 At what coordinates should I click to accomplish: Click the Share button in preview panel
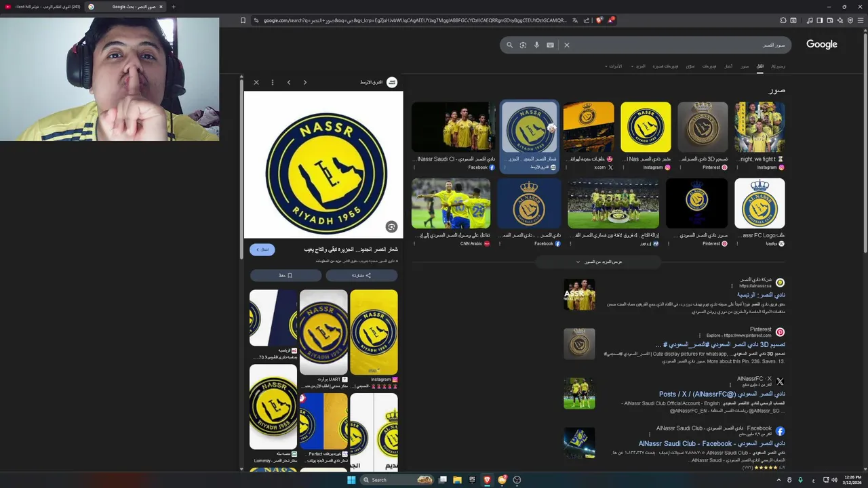click(361, 275)
